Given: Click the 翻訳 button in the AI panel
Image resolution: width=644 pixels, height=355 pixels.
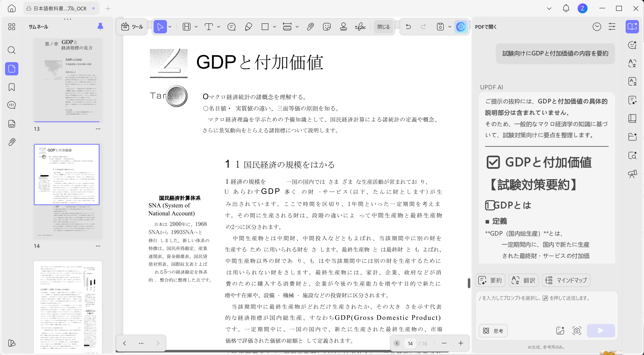Looking at the screenshot, I should (x=523, y=280).
